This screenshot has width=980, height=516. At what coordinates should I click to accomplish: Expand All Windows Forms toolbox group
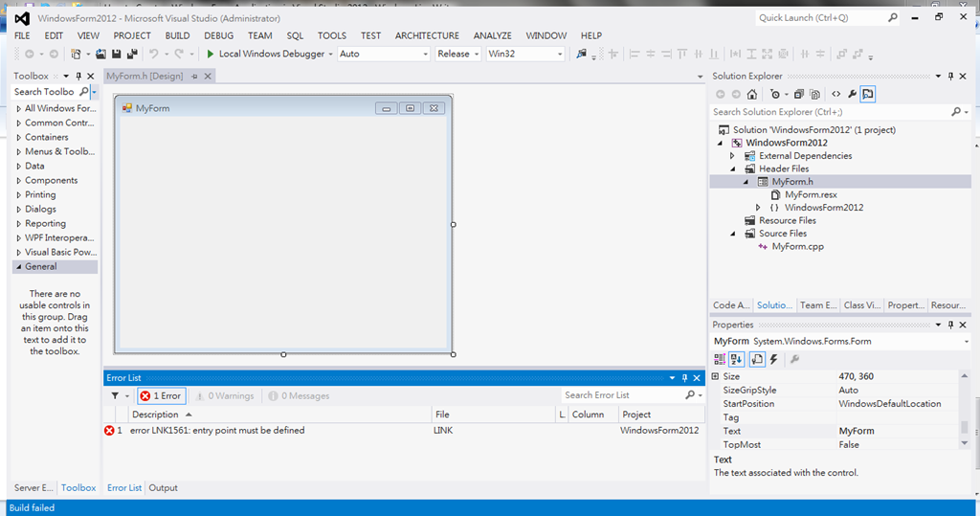pos(19,109)
